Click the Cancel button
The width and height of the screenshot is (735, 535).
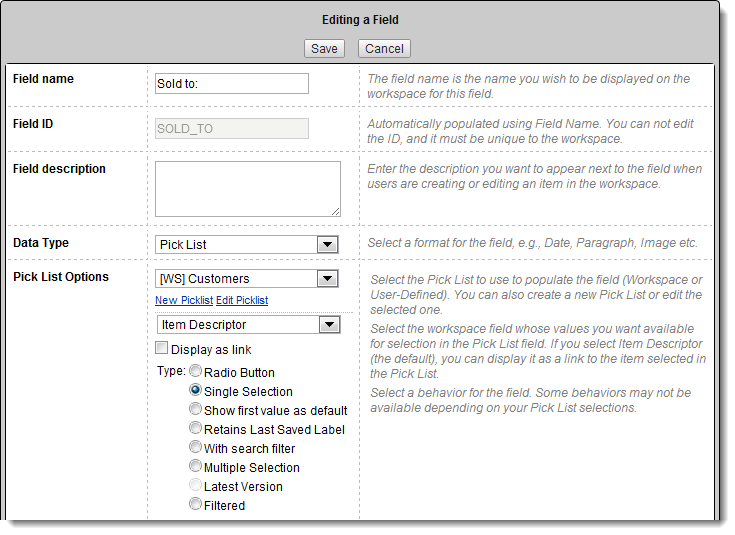pos(384,49)
